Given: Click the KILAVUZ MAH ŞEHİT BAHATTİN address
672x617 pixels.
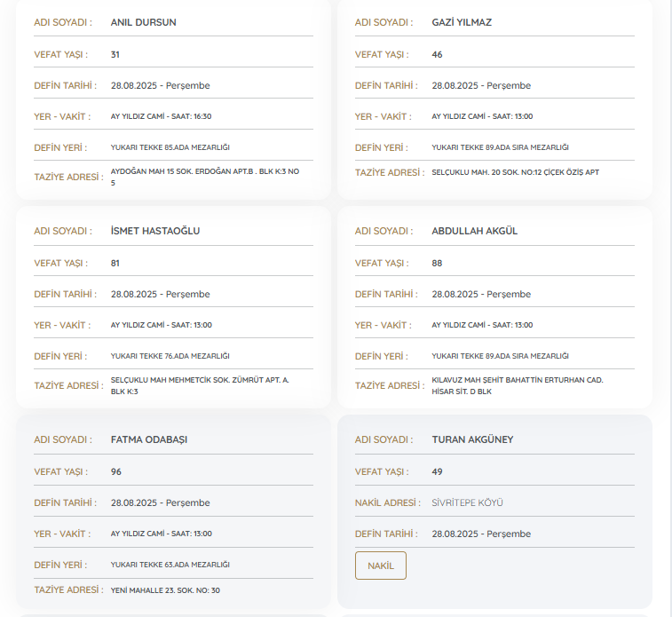Looking at the screenshot, I should tap(517, 384).
